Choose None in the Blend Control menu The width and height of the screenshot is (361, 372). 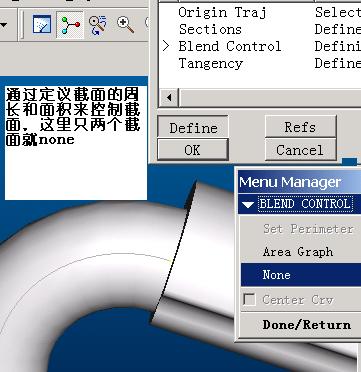(x=301, y=275)
